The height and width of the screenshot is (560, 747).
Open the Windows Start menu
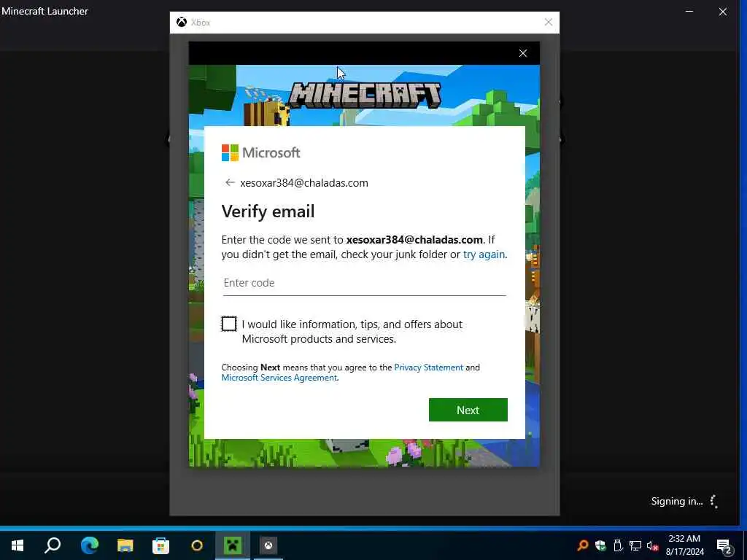pyautogui.click(x=18, y=545)
